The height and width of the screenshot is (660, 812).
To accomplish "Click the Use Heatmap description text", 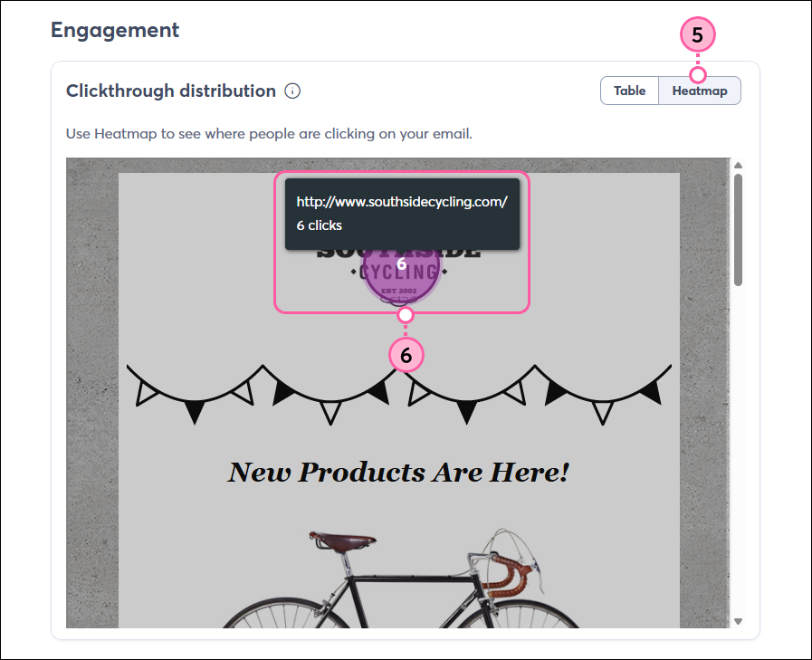I will click(269, 134).
